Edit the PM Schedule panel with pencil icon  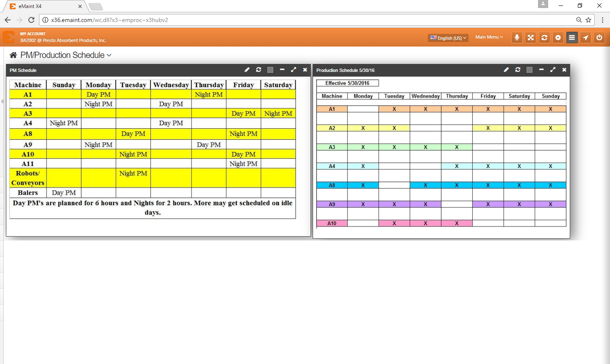247,70
